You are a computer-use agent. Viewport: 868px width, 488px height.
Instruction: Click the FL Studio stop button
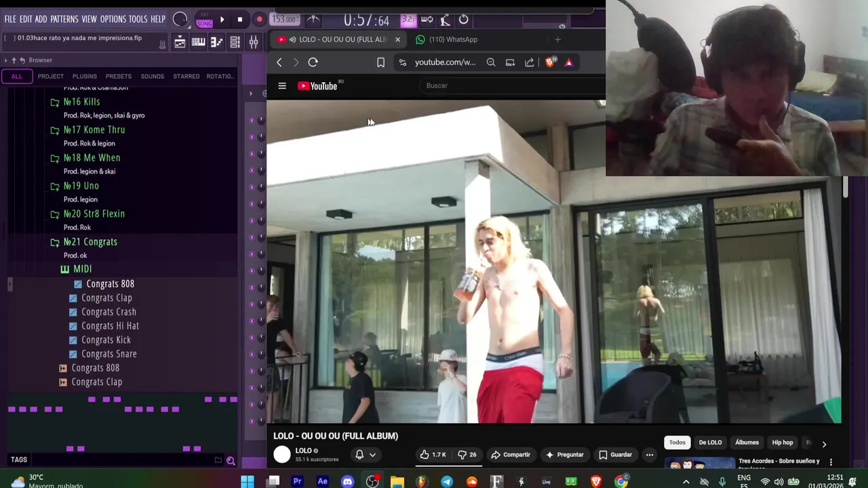coord(239,20)
